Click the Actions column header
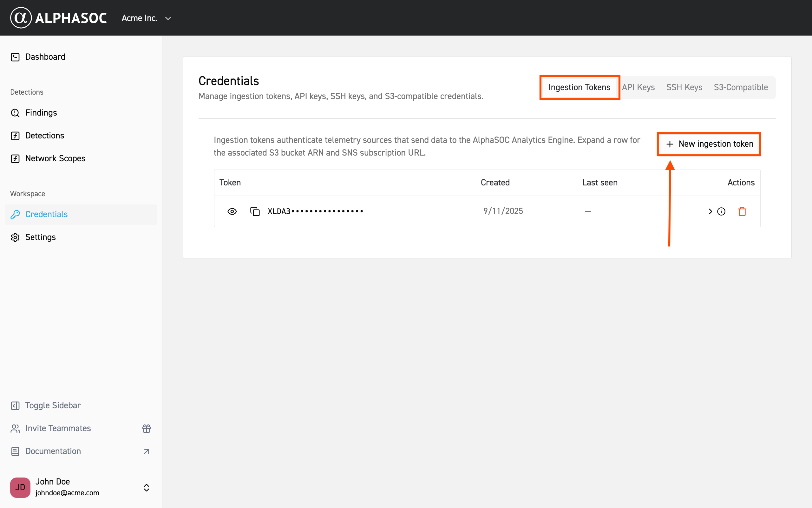The width and height of the screenshot is (812, 508). (x=741, y=183)
